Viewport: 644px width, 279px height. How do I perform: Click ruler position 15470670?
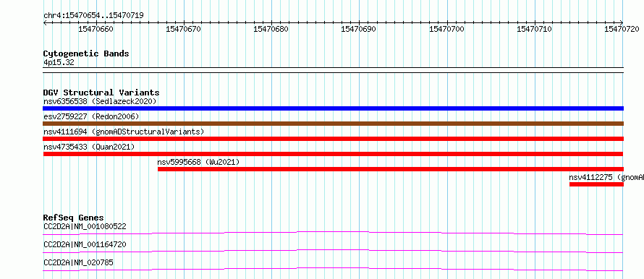click(184, 29)
